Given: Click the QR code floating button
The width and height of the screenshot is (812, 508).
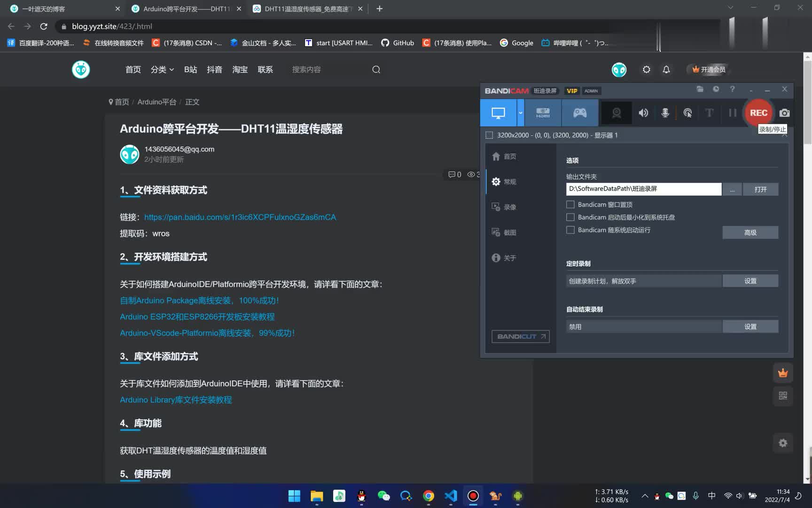Looking at the screenshot, I should (783, 396).
